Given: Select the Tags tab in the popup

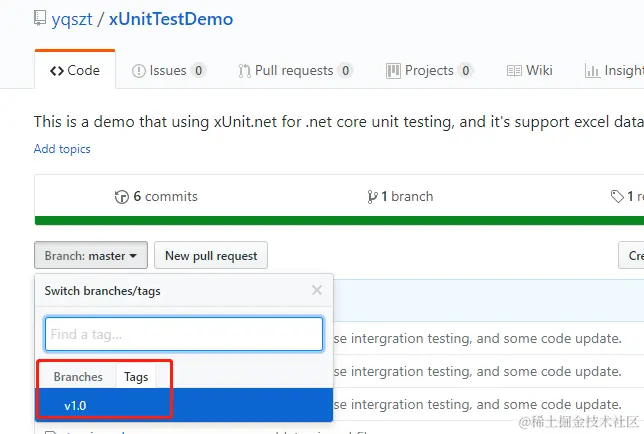Looking at the screenshot, I should [x=136, y=377].
